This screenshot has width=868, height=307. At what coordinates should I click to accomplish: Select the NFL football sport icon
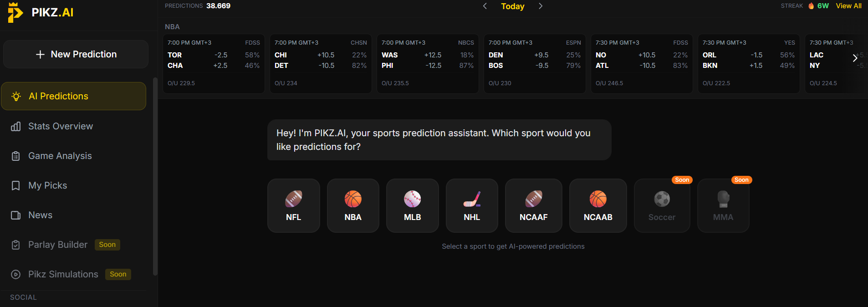click(x=294, y=199)
